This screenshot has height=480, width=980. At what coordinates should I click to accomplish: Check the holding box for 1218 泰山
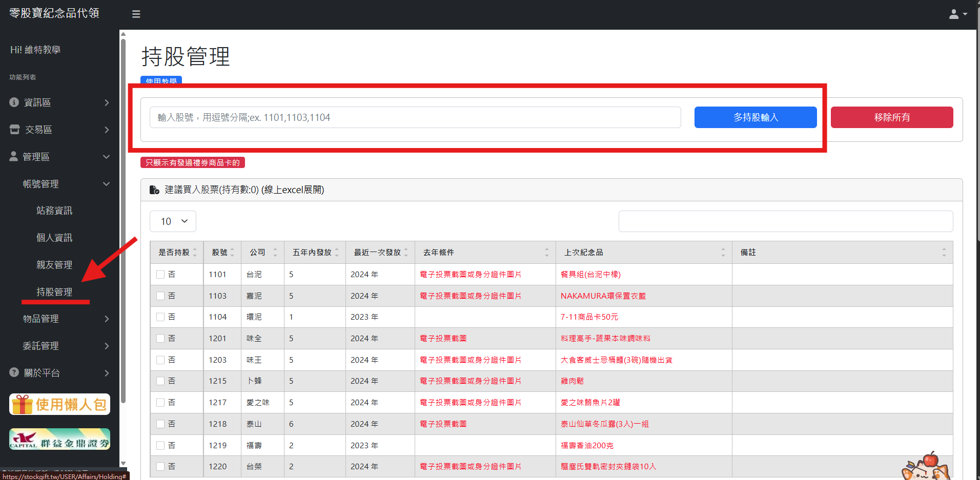tap(160, 424)
